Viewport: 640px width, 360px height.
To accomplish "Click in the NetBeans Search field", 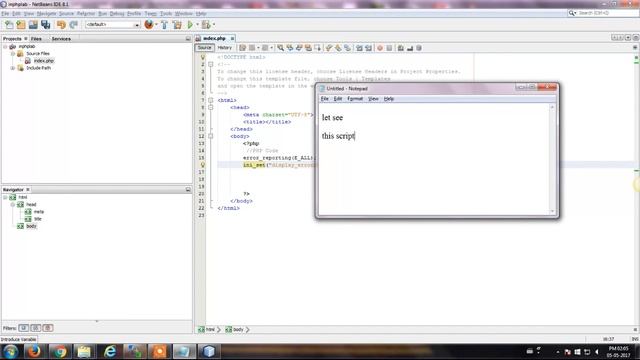I will coord(603,13).
